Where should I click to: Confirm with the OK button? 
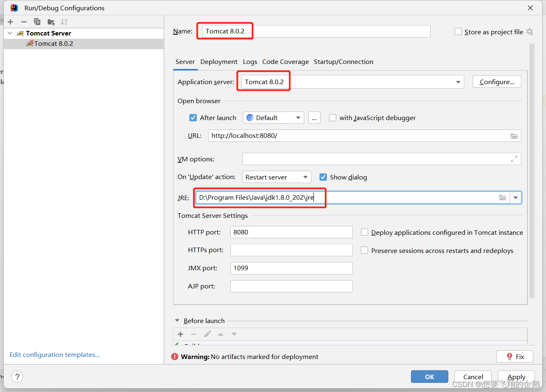click(x=430, y=377)
